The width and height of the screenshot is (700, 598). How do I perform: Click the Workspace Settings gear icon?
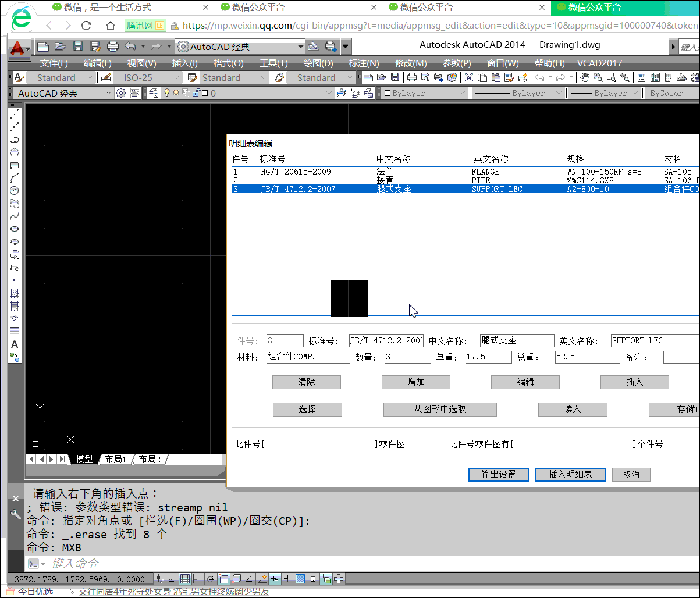click(121, 93)
